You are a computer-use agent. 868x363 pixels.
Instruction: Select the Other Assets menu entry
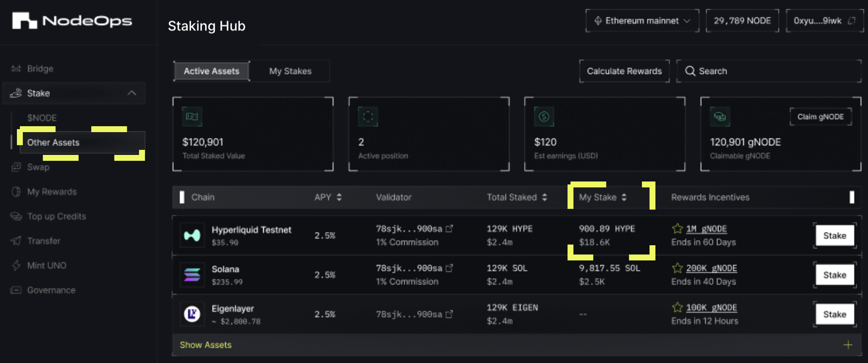point(53,142)
